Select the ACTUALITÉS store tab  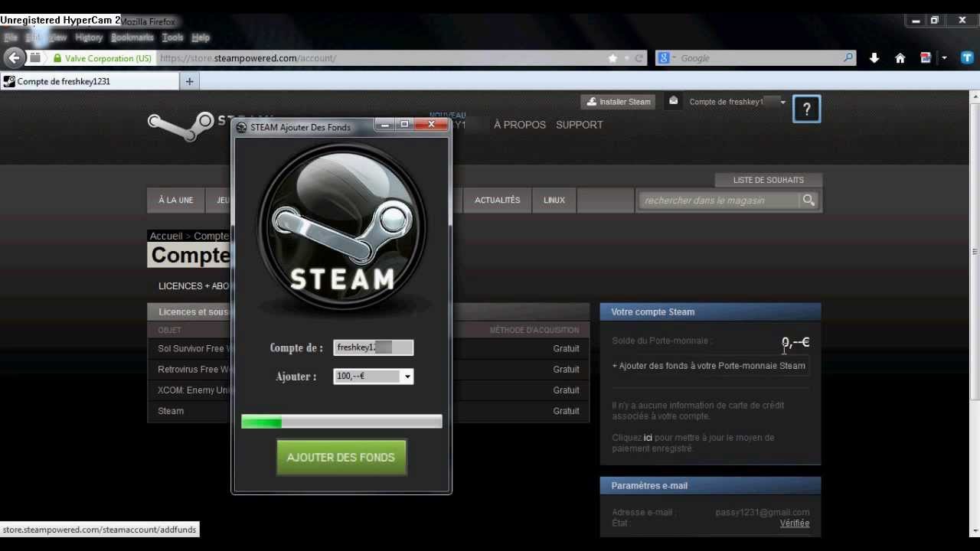coord(497,200)
